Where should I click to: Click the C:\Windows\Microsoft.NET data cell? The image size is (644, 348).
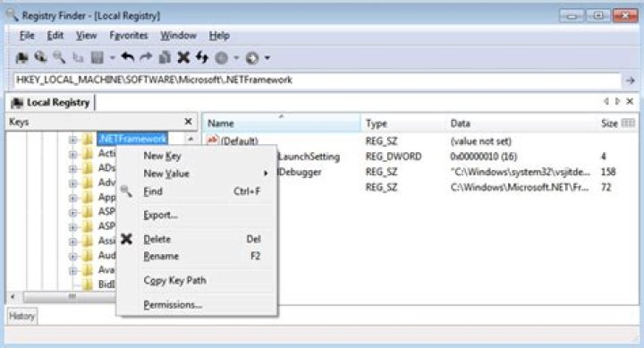(519, 187)
